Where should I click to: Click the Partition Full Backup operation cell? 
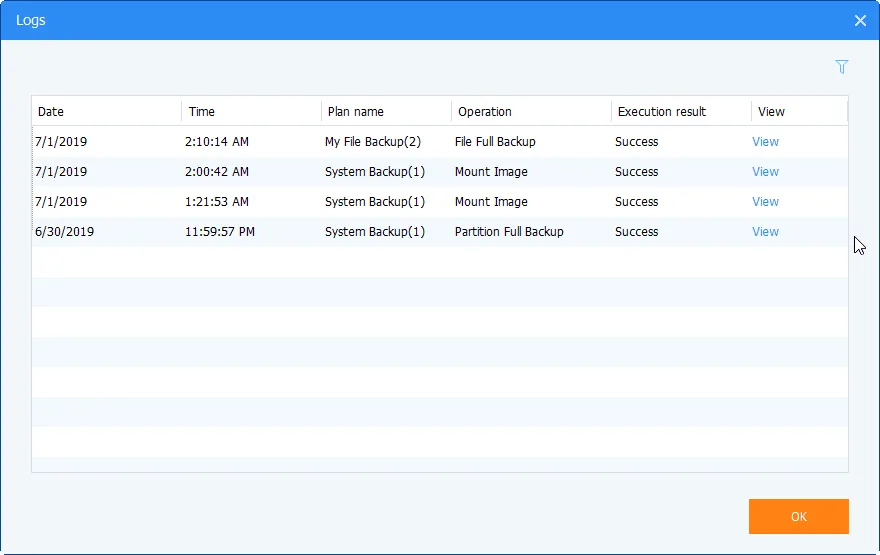pos(509,232)
